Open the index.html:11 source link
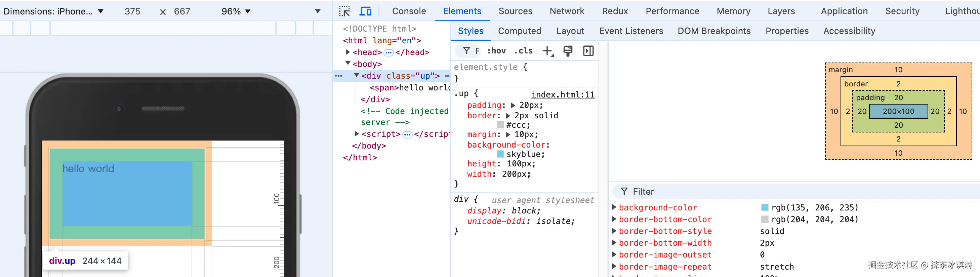This screenshot has height=277, width=980. (x=563, y=94)
